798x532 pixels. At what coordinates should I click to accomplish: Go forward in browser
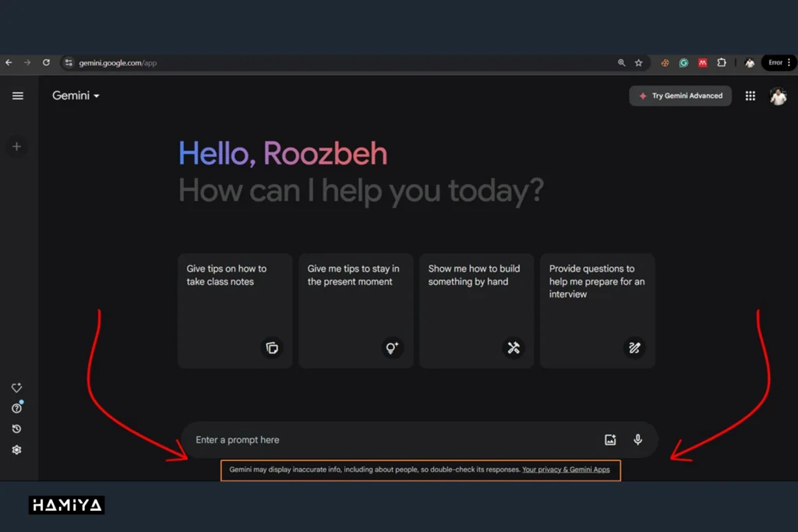(27, 62)
